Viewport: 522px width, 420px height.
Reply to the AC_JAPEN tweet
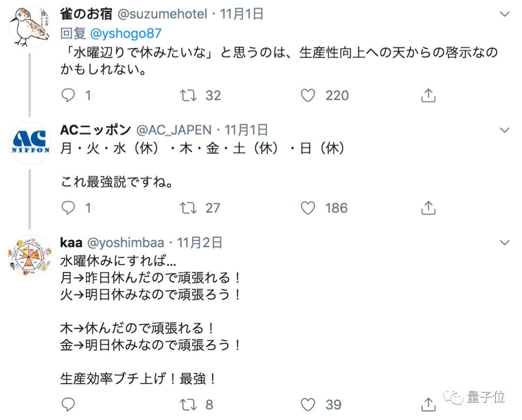pyautogui.click(x=69, y=208)
